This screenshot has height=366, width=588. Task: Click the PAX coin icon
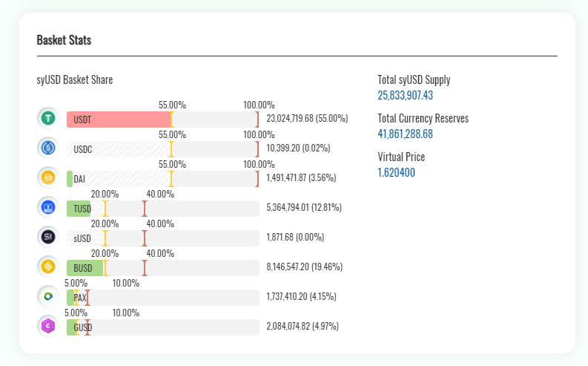[47, 296]
